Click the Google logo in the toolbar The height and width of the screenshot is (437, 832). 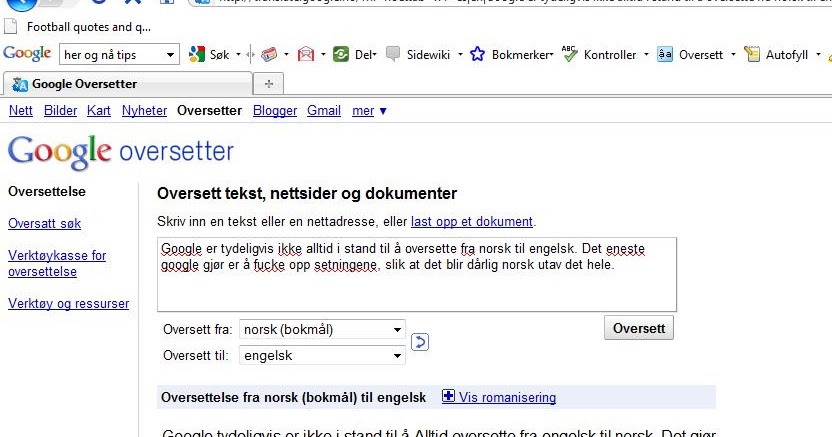point(27,54)
